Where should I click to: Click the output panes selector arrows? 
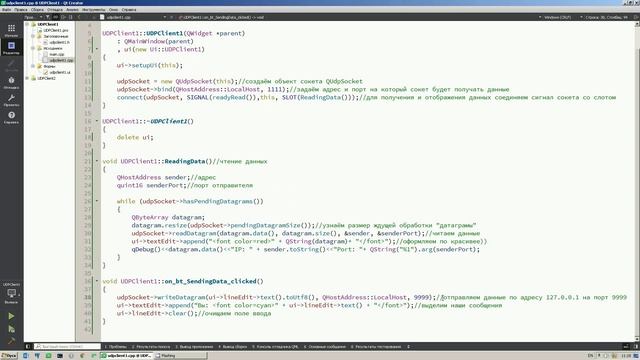coord(408,347)
